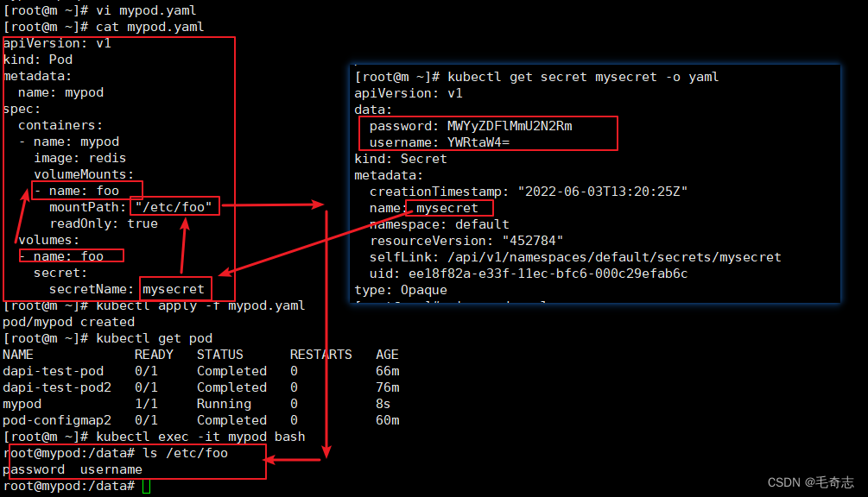Click the 'cat mypod.yaml' command line
Image resolution: width=868 pixels, height=497 pixels.
coord(149,27)
